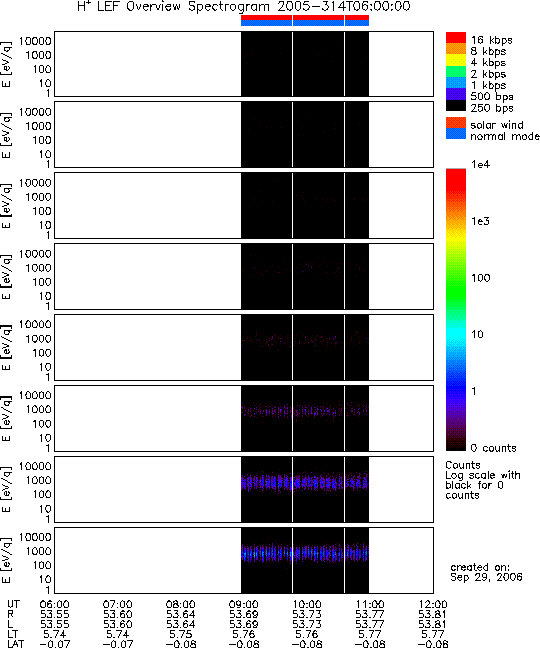Click the '12:00' UT tick label
This screenshot has width=540, height=648.
pyautogui.click(x=433, y=605)
